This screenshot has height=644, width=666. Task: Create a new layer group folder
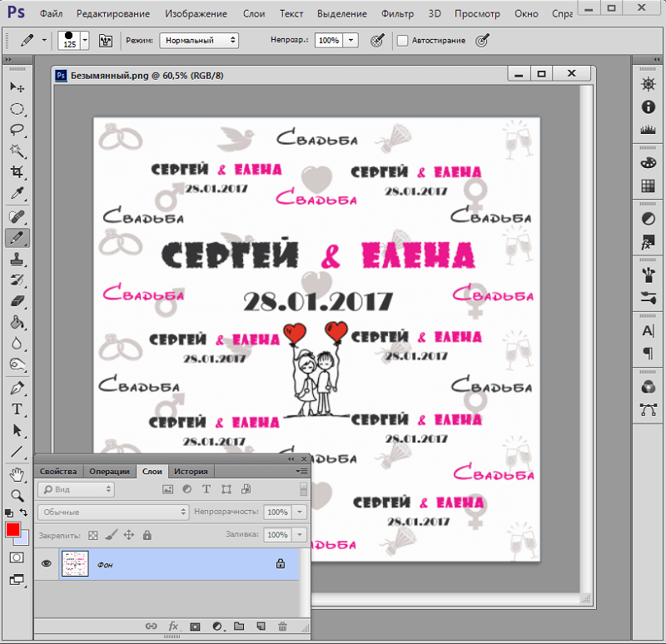tap(238, 626)
